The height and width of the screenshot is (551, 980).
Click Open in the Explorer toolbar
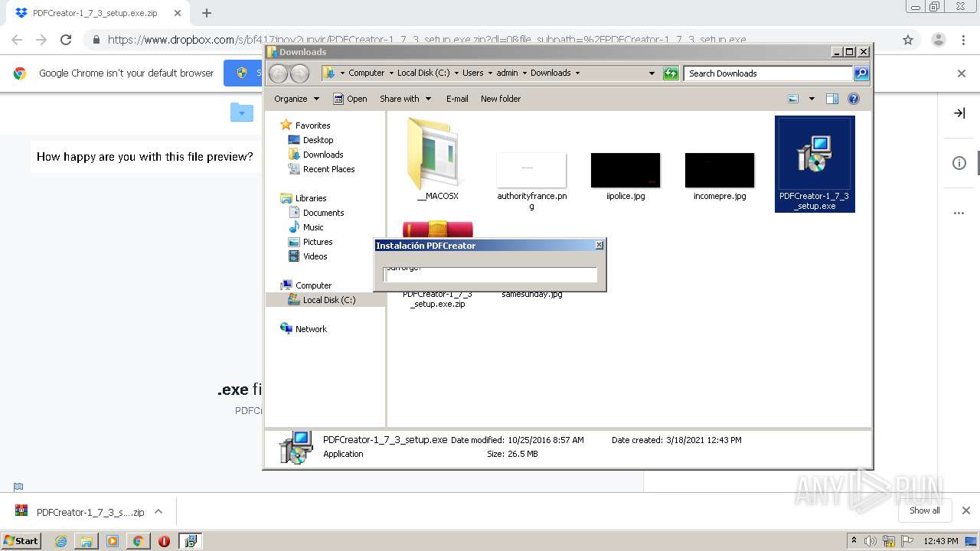click(x=350, y=99)
